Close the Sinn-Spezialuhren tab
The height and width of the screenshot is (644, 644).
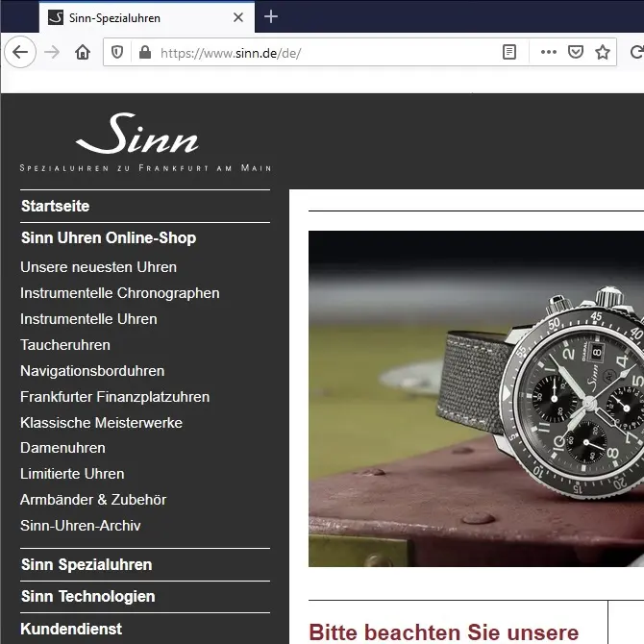click(239, 17)
